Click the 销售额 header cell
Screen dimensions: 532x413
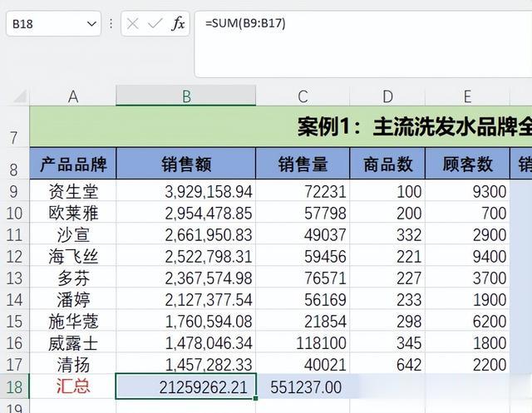(186, 163)
